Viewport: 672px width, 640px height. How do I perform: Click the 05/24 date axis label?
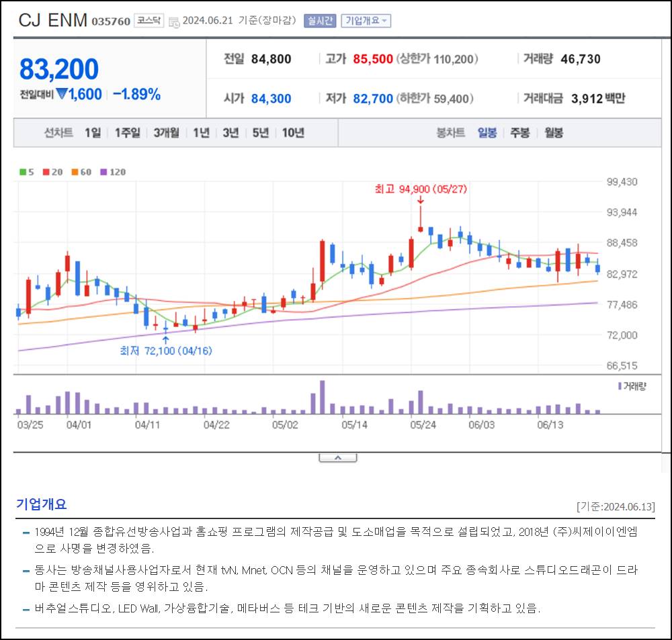pos(423,425)
